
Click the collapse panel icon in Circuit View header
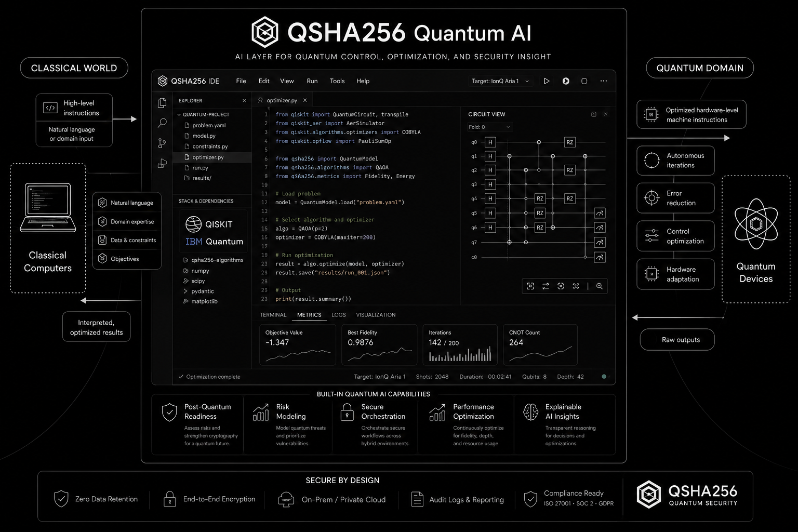(594, 114)
